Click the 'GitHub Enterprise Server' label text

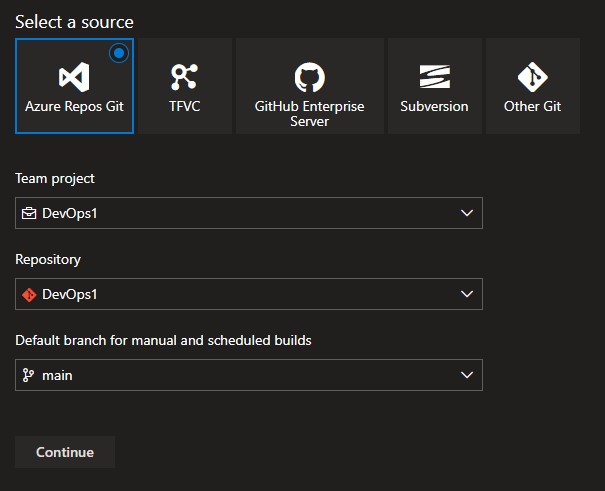pos(309,114)
